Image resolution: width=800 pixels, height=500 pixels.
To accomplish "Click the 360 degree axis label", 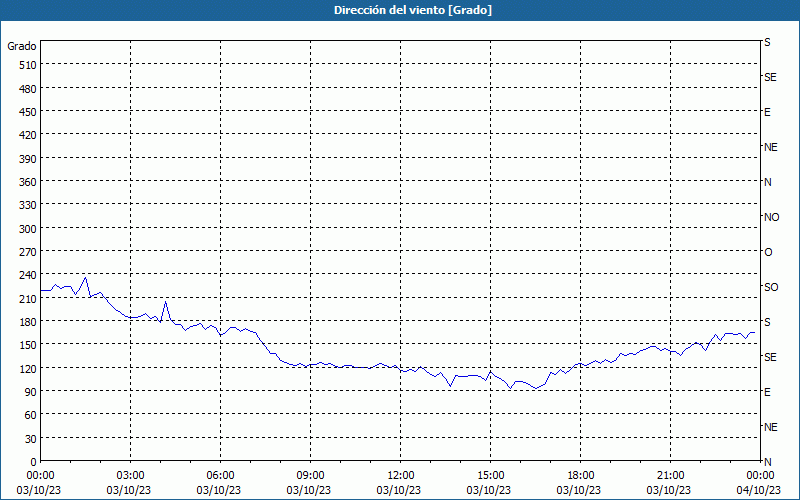I will pyautogui.click(x=28, y=182).
